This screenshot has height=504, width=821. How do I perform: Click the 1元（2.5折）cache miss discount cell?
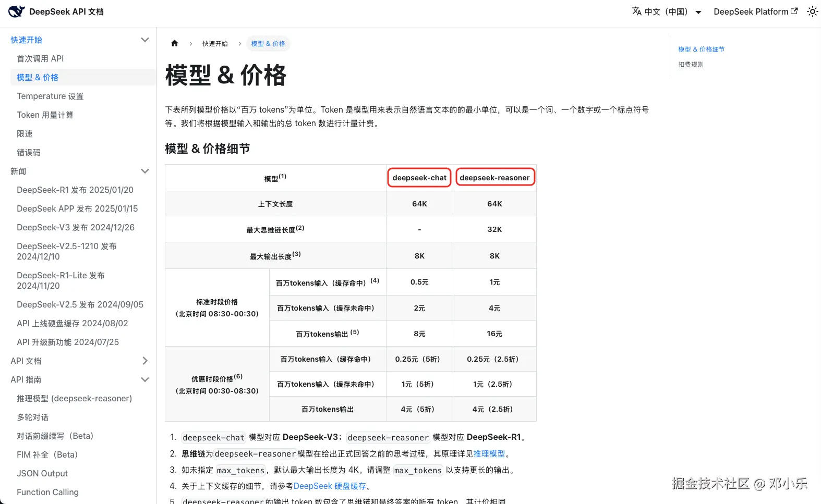(494, 384)
